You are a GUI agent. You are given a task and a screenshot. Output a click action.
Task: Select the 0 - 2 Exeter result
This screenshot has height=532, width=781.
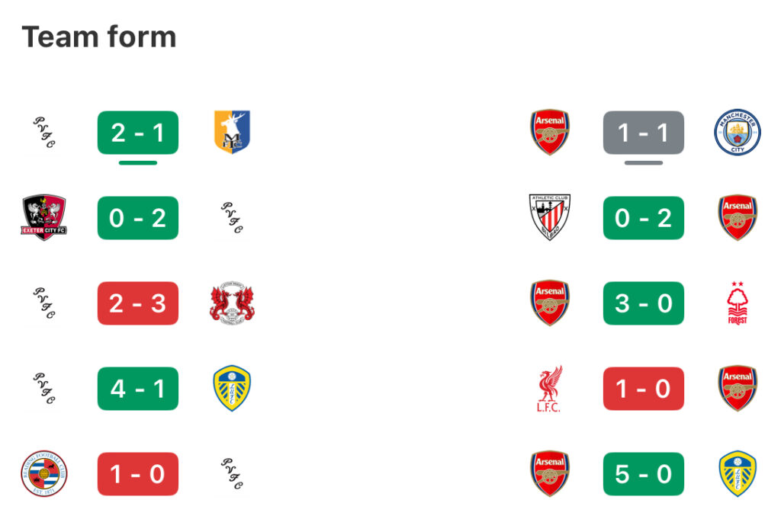[x=138, y=218]
